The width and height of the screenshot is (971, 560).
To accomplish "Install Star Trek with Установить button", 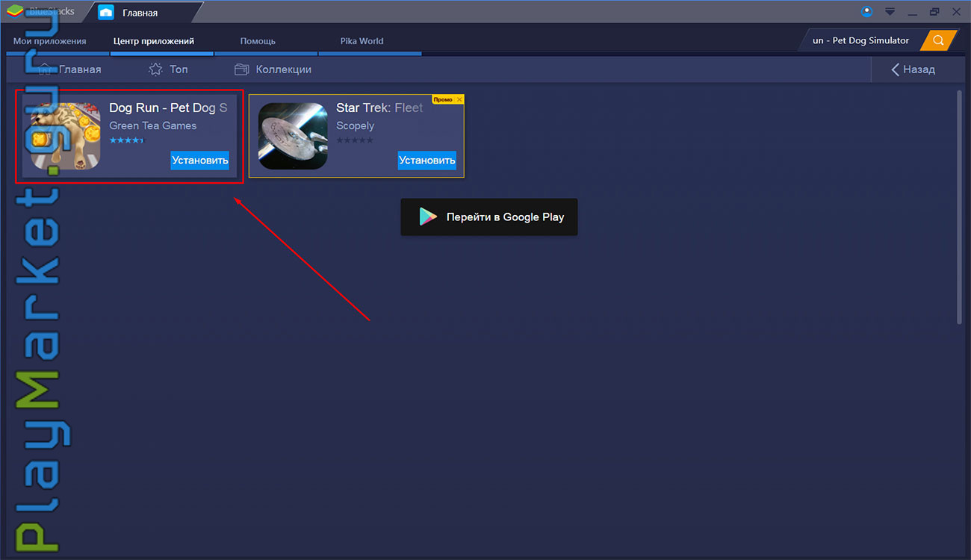I will (426, 160).
